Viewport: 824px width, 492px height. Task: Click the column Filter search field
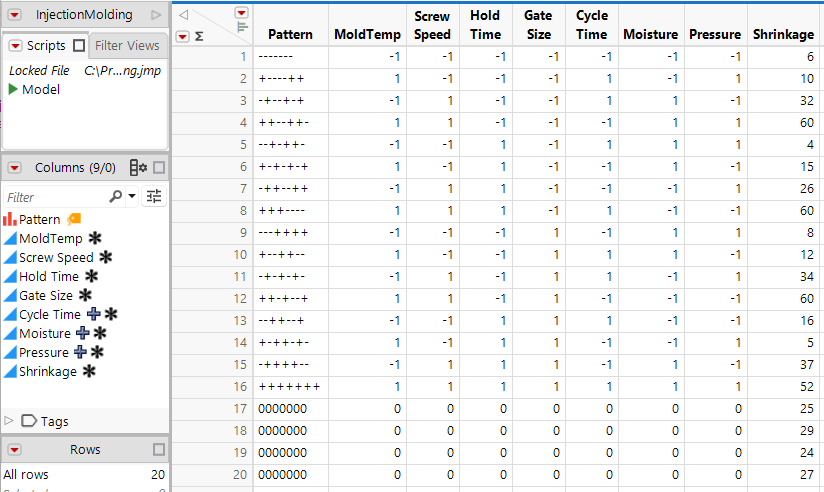pyautogui.click(x=55, y=197)
